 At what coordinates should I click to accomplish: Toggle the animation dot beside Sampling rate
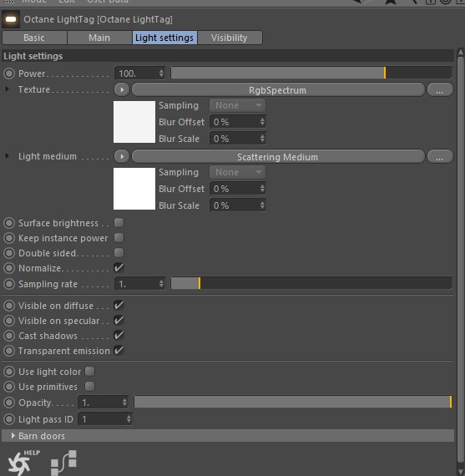(x=9, y=284)
